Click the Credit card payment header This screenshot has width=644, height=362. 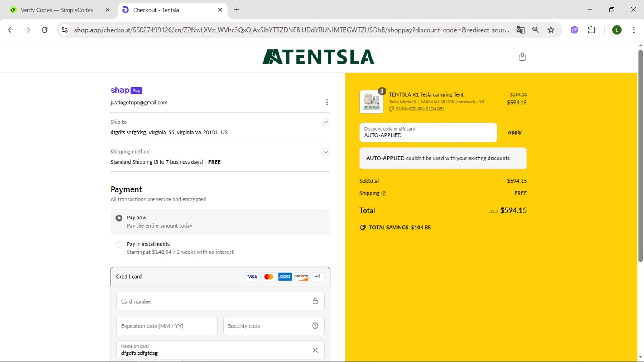coord(220,277)
